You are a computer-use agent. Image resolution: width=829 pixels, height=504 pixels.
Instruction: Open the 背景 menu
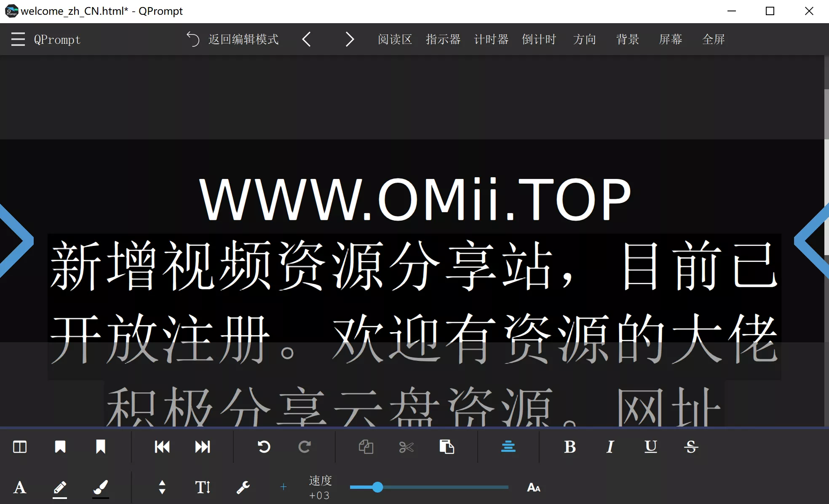628,39
